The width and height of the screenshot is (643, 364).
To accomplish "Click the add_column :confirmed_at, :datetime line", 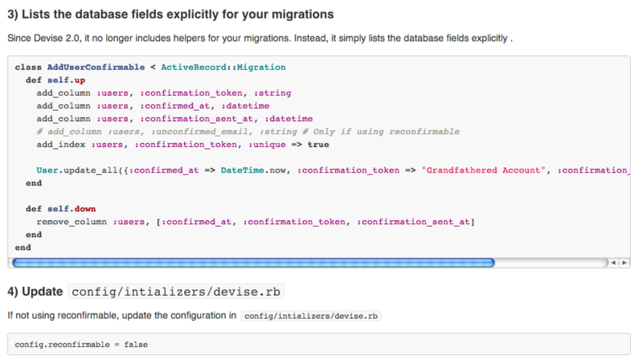I will [153, 106].
